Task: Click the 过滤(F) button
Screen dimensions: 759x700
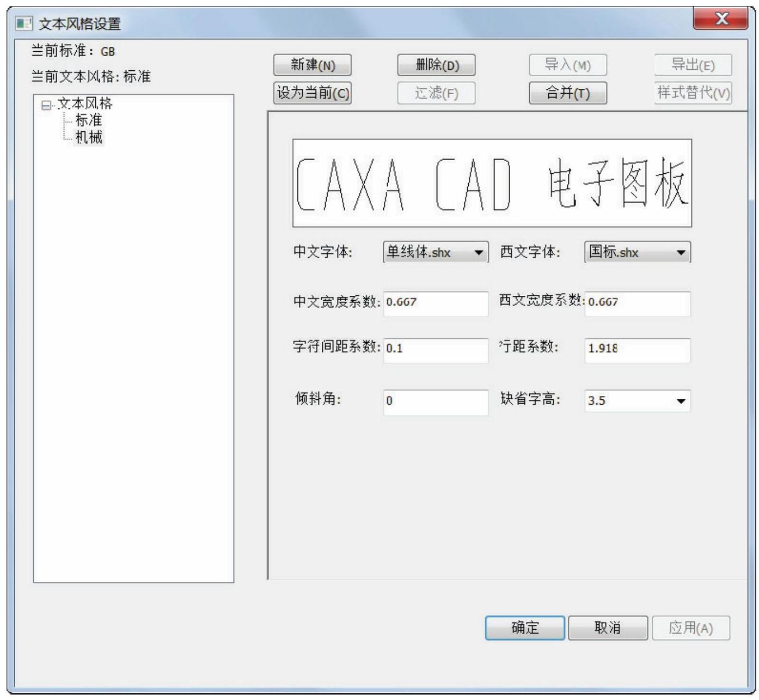Action: tap(437, 93)
